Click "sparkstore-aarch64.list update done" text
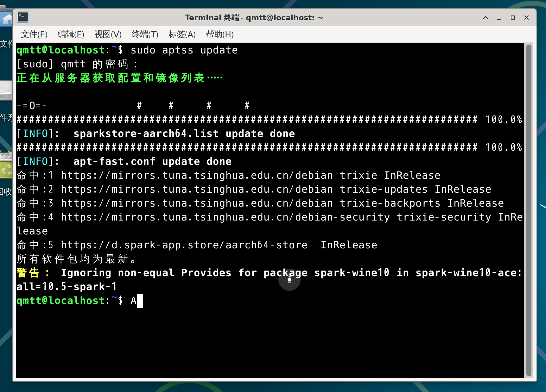 (184, 134)
